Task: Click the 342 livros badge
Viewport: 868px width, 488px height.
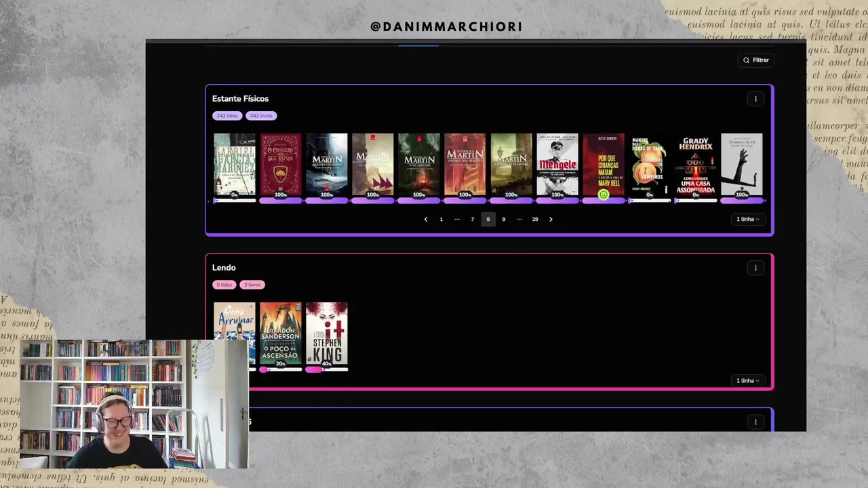Action: pos(261,116)
